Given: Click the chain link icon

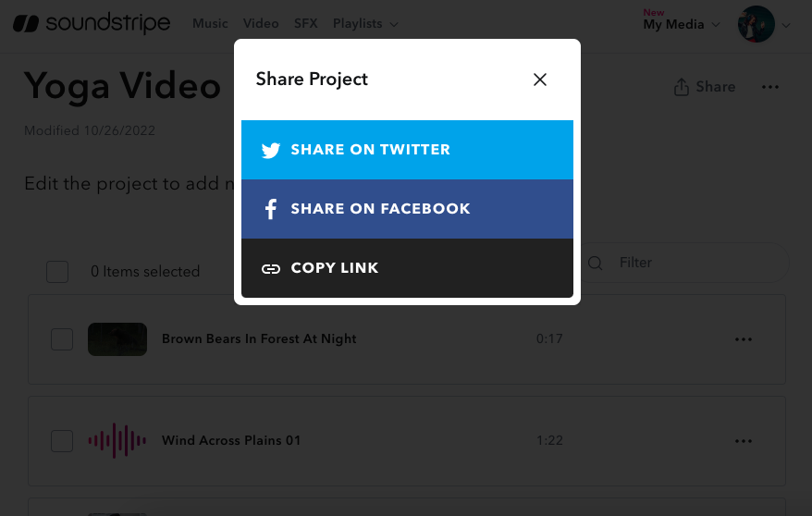Looking at the screenshot, I should coord(270,269).
